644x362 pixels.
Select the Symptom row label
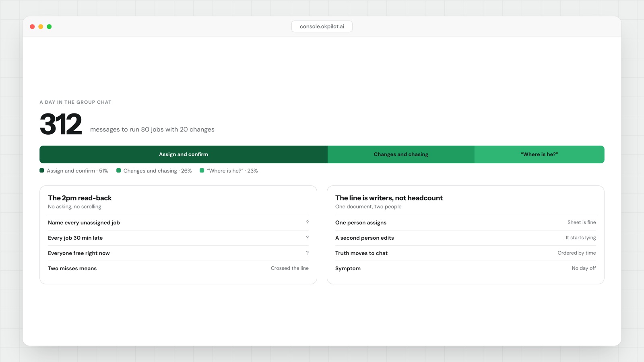(348, 269)
